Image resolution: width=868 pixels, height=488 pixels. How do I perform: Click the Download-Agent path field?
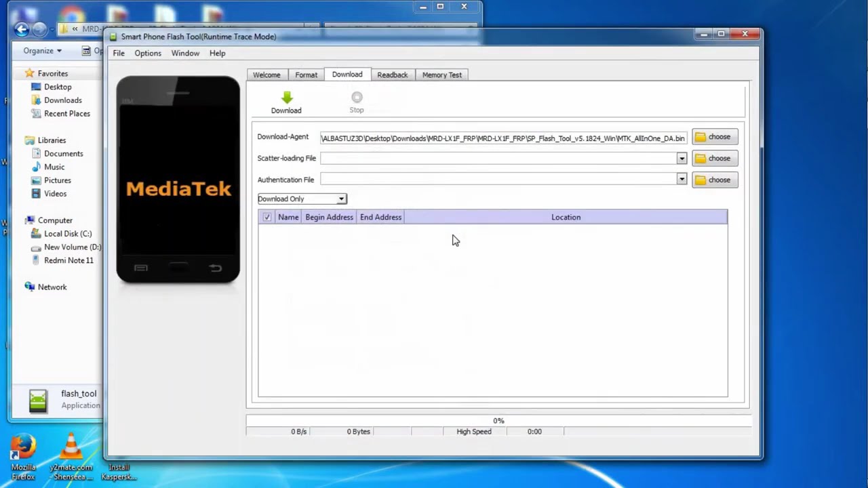point(503,138)
